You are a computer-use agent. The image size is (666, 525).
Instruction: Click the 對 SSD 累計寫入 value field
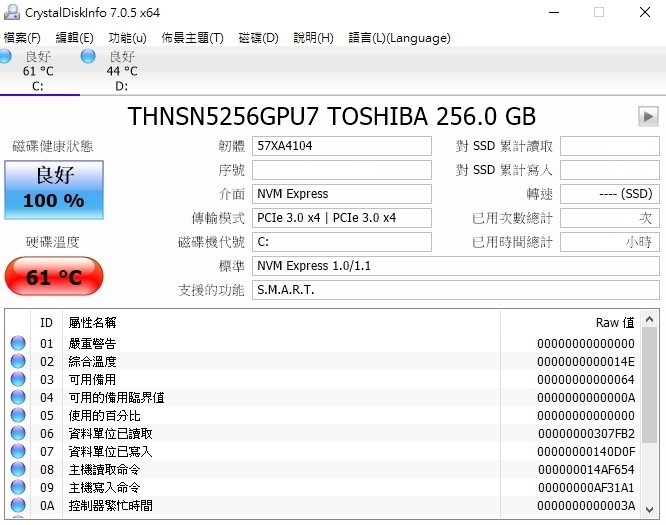click(x=610, y=170)
